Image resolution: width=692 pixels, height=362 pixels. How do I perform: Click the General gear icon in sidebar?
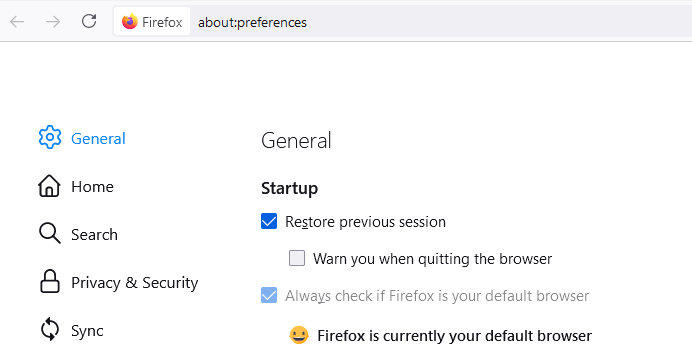point(49,137)
